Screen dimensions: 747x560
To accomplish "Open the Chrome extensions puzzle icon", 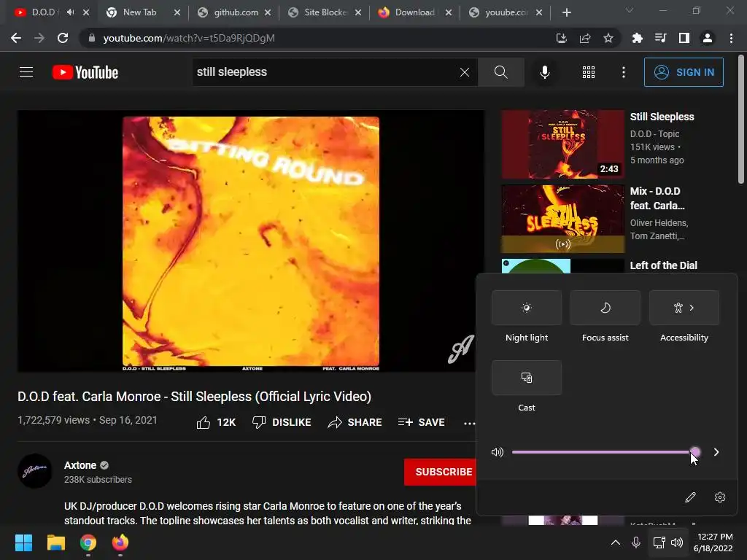I will [637, 38].
